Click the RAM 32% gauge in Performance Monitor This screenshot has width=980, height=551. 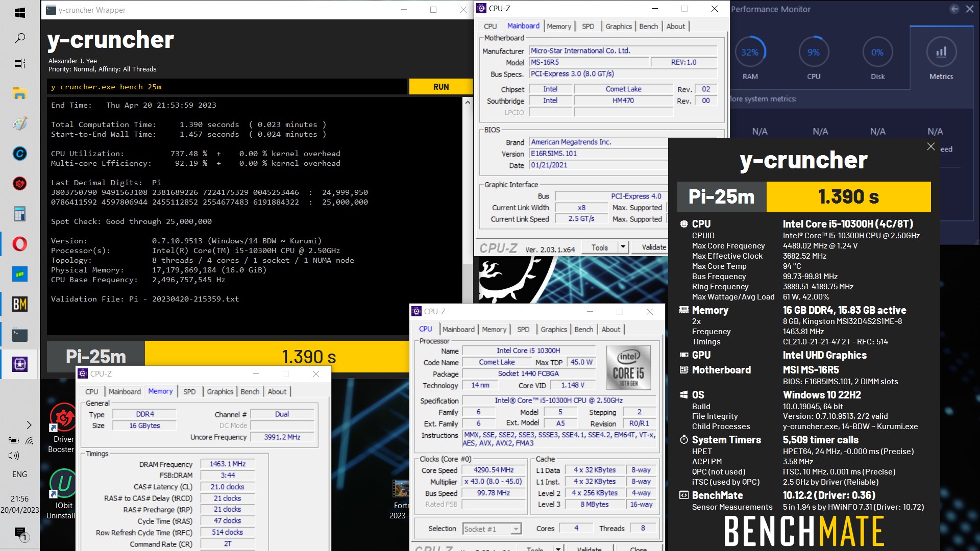tap(750, 53)
